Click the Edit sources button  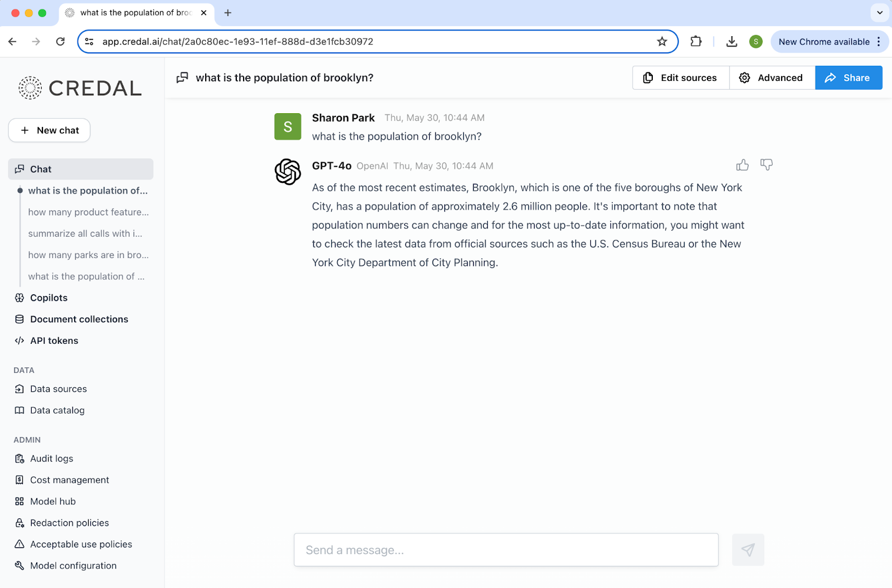click(680, 78)
